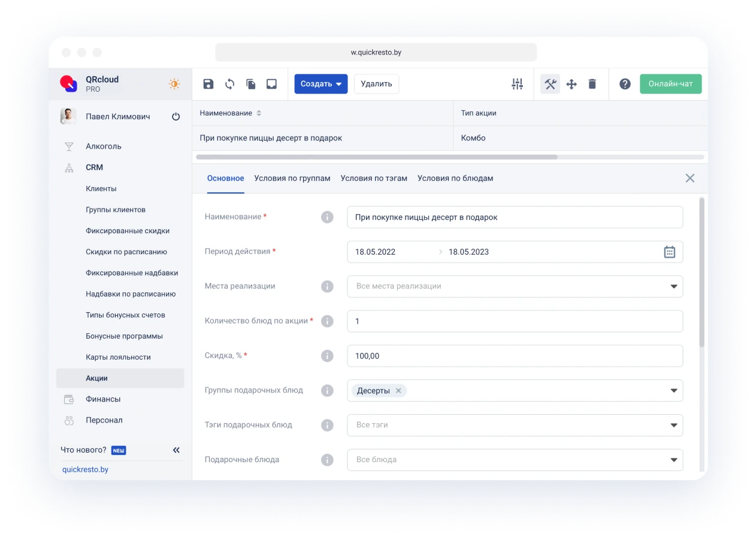Screen dimensions: 756x540
Task: Collapse sidebar with double chevron icon
Action: (x=176, y=450)
